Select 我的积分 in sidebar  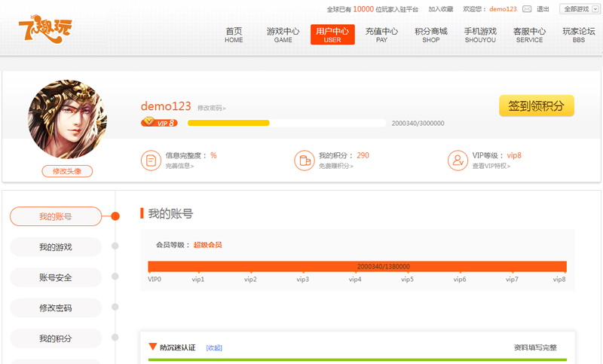tap(56, 338)
